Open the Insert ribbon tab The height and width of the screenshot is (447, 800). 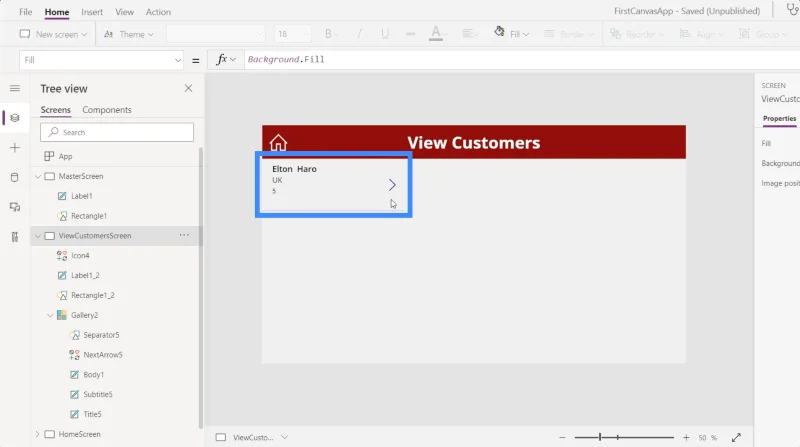[92, 12]
